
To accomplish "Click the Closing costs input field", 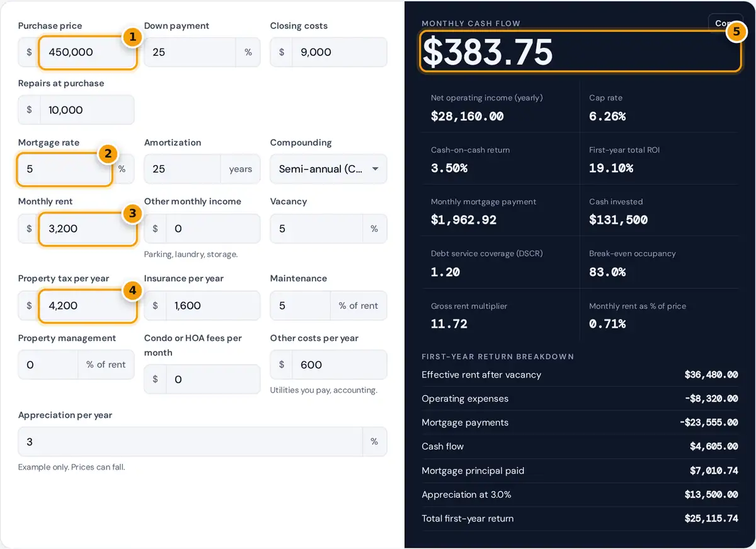I will [x=339, y=52].
